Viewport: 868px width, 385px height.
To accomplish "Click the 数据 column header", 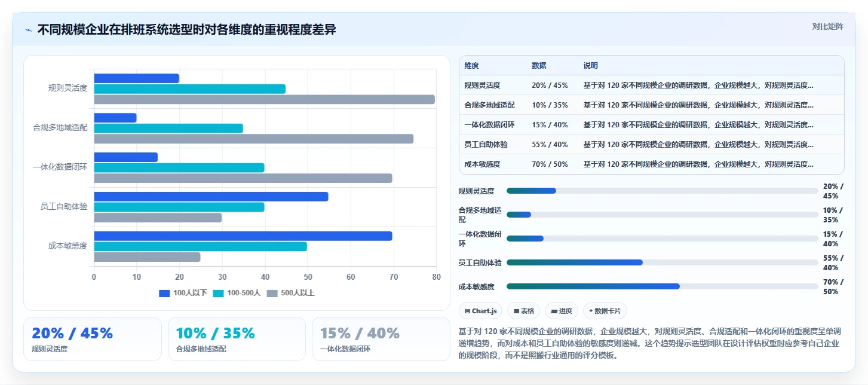I will 539,66.
